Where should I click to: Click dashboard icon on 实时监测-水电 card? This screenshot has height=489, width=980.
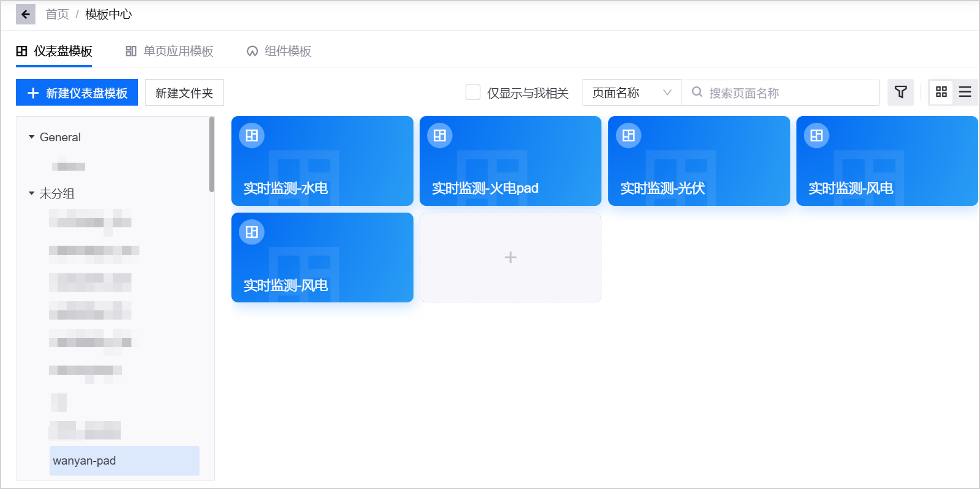tap(252, 136)
